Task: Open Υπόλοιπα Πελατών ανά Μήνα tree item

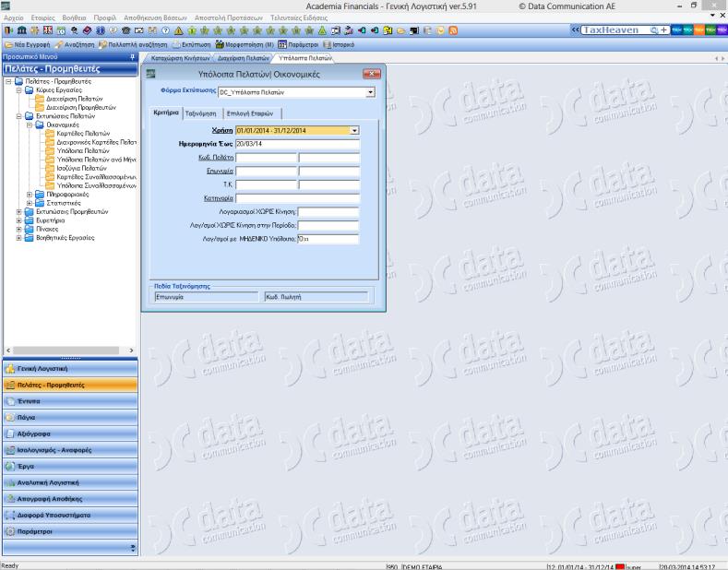Action: pyautogui.click(x=96, y=160)
